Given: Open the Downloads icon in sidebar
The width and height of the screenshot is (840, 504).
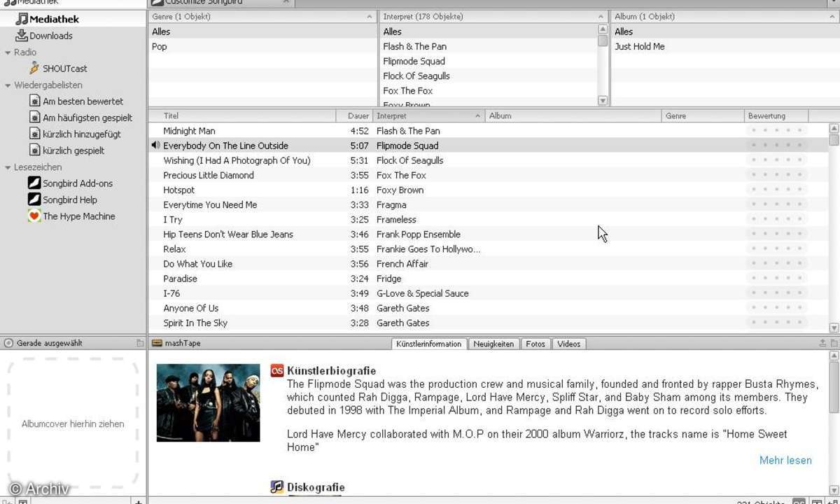Looking at the screenshot, I should tap(22, 36).
